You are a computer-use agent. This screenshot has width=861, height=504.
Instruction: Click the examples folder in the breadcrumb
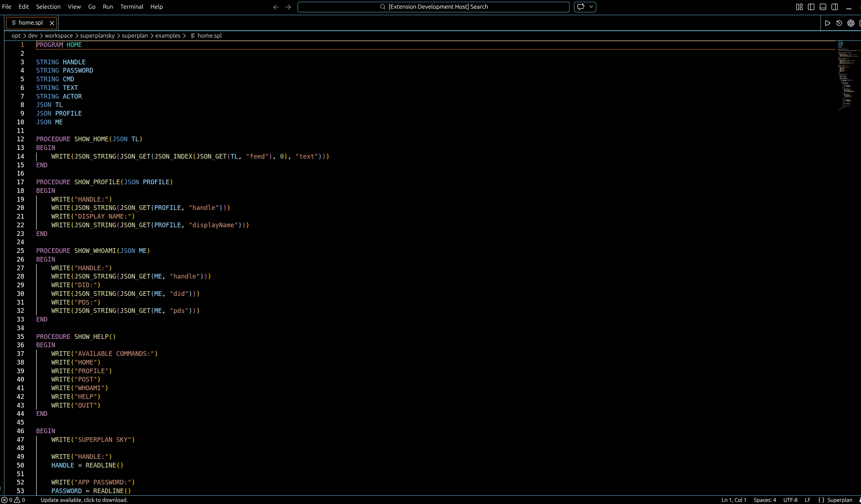point(167,36)
